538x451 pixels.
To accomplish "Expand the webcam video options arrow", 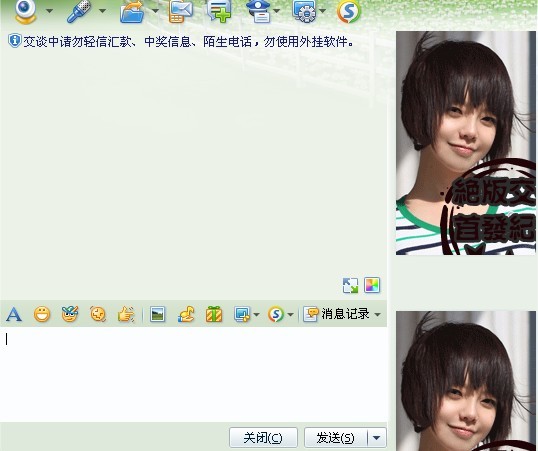I will 49,11.
